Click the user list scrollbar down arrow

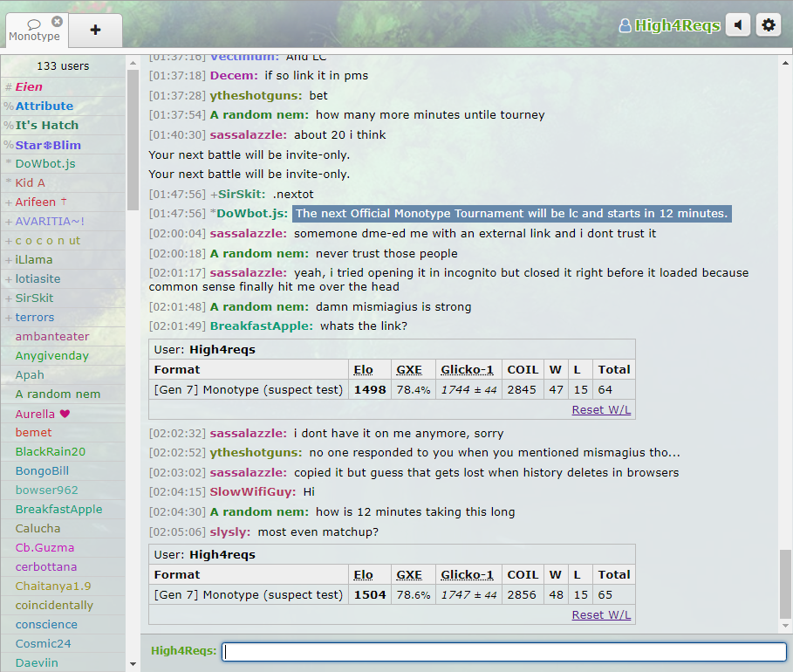click(x=132, y=664)
